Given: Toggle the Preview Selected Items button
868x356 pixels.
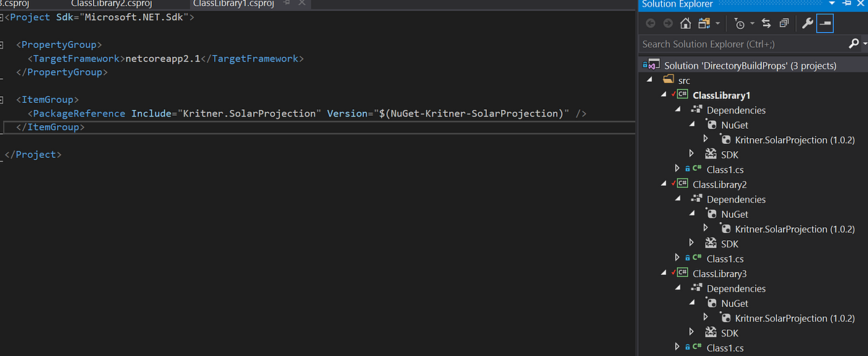Looking at the screenshot, I should coord(825,24).
